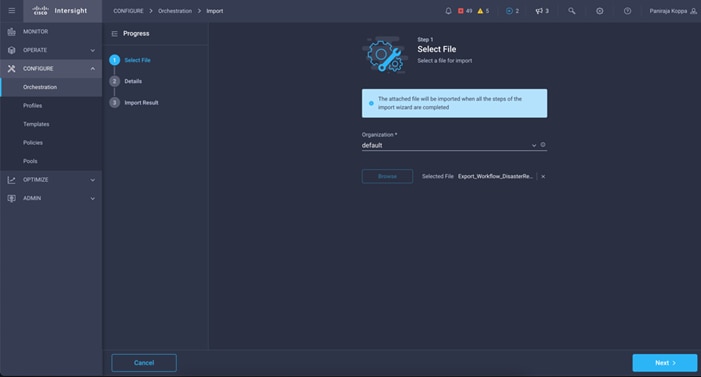Open the Monitor menu item
Image resolution: width=701 pixels, height=377 pixels.
(51, 31)
